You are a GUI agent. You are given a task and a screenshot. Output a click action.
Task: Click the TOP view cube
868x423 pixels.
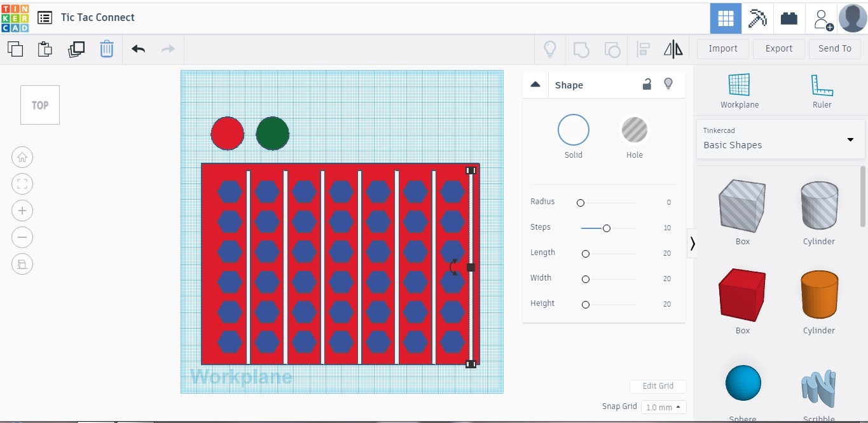[x=40, y=105]
